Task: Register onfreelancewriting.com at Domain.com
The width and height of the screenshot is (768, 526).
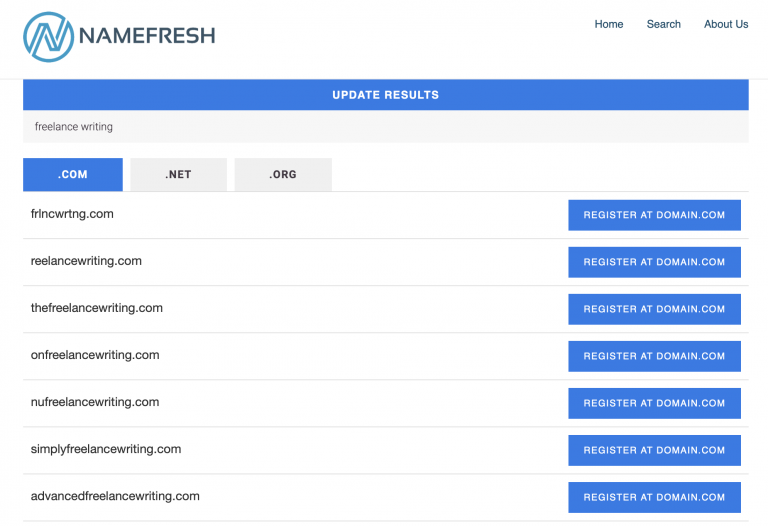Action: click(x=654, y=356)
